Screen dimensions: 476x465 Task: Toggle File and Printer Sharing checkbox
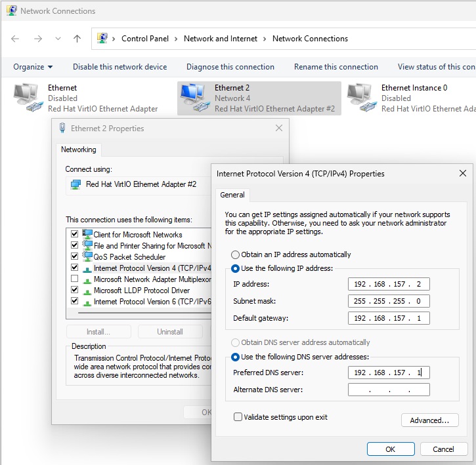pos(74,245)
